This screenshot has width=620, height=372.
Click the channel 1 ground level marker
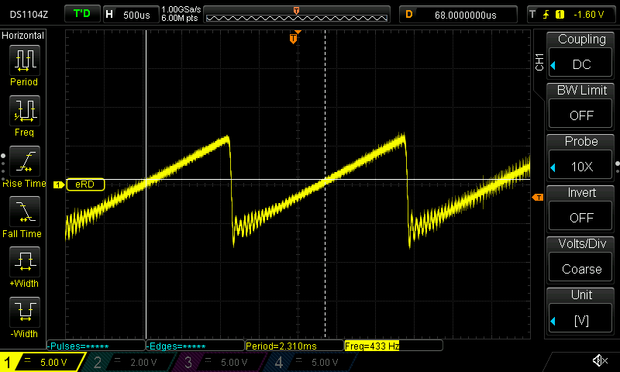point(59,185)
